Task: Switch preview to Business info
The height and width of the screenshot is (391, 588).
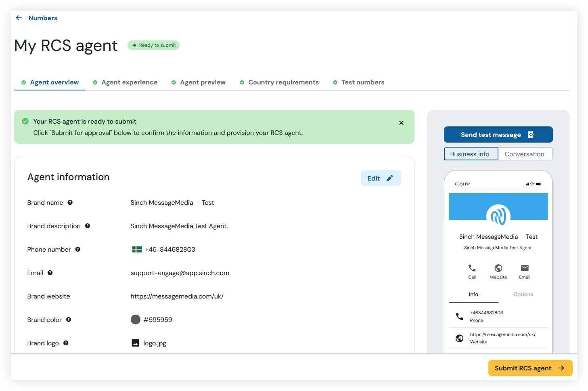Action: tap(471, 154)
